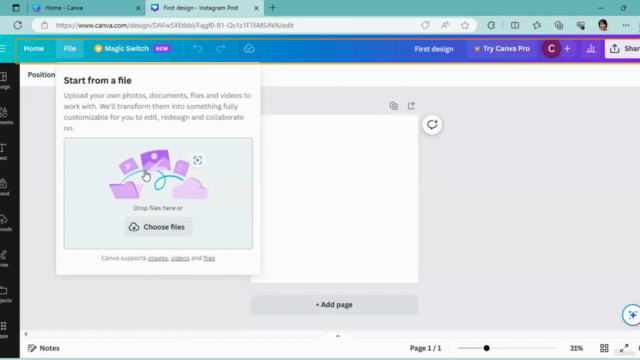The image size is (640, 360).
Task: Add page to favorites star
Action: [x=465, y=25]
